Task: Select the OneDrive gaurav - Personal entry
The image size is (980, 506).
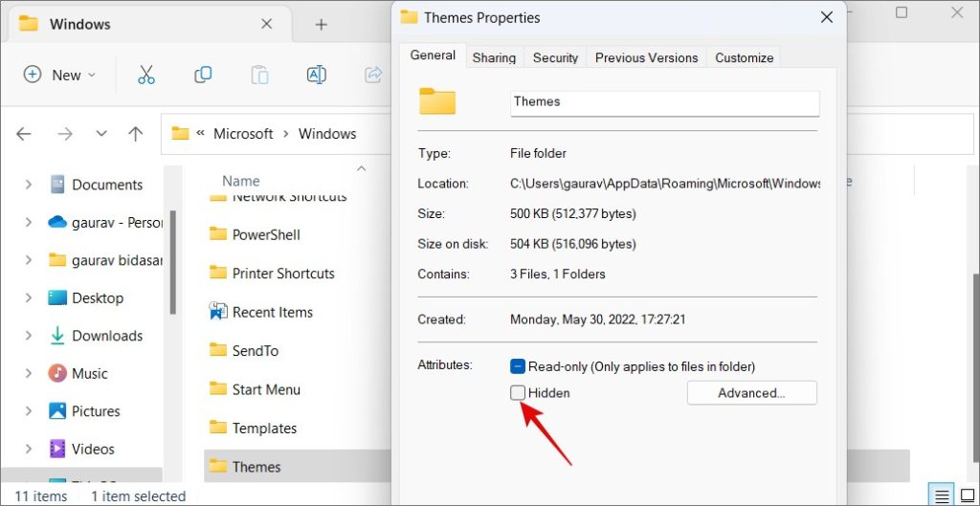Action: pos(105,222)
